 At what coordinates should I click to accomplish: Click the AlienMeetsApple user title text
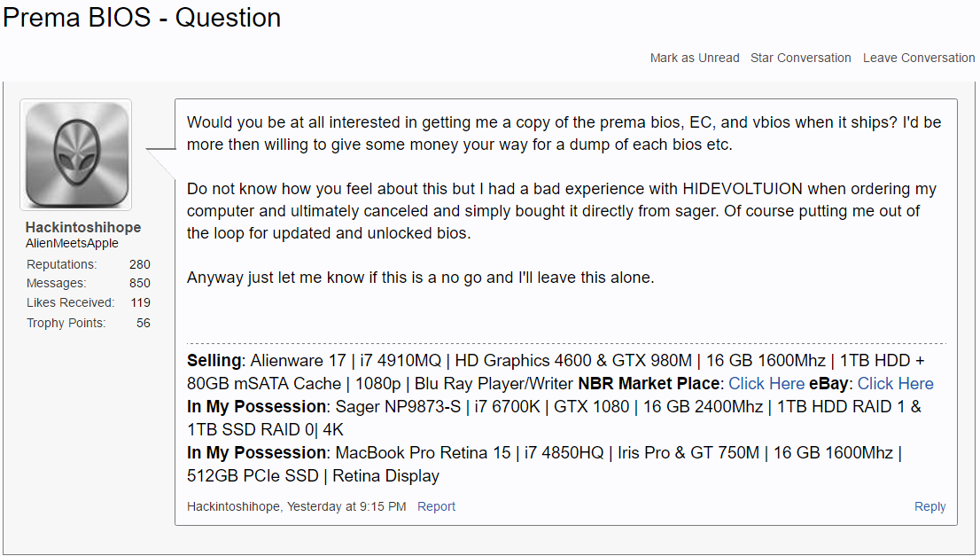[72, 243]
